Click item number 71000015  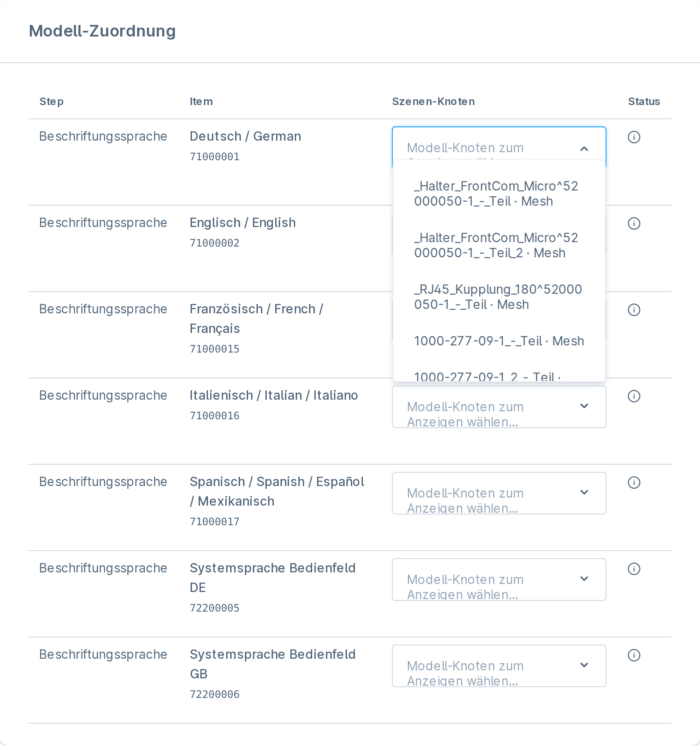[215, 349]
